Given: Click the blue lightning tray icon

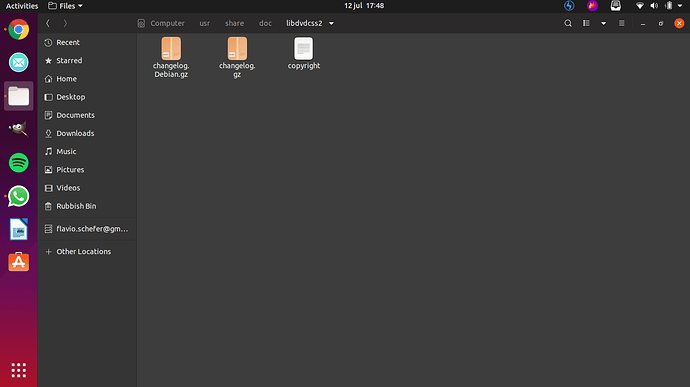Looking at the screenshot, I should click(x=569, y=6).
